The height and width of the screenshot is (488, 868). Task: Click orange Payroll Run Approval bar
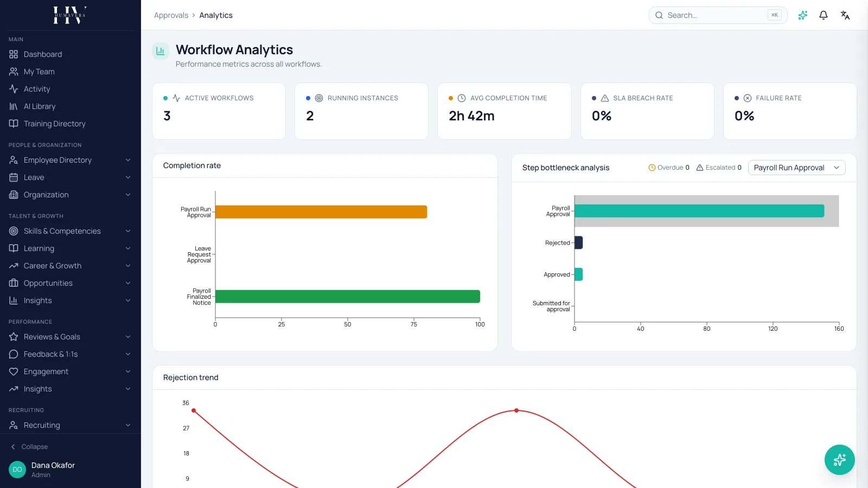[x=321, y=212]
